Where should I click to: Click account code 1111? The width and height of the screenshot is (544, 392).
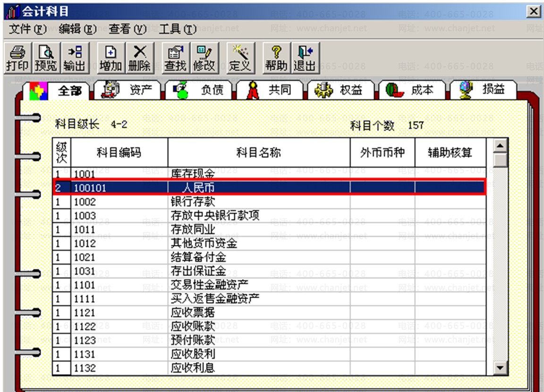[85, 299]
